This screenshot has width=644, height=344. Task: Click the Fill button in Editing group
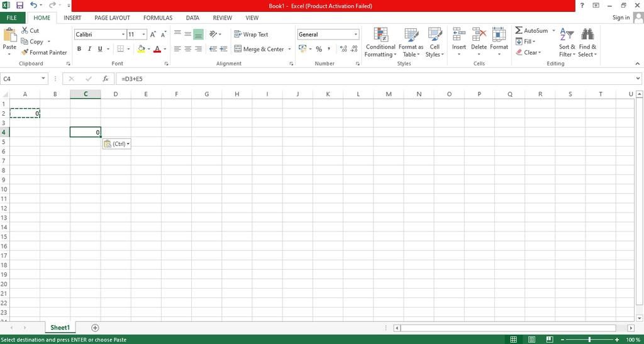tap(526, 42)
